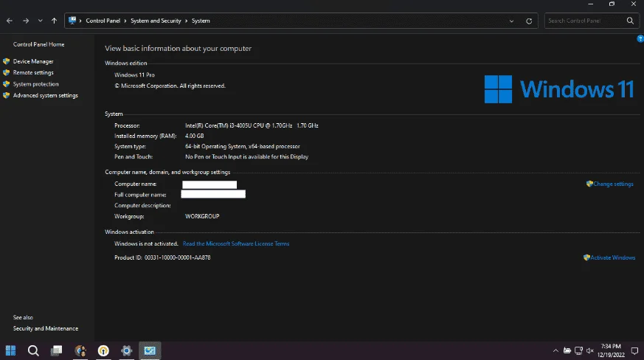The width and height of the screenshot is (644, 360).
Task: Open the Control Panel breadcrumb
Action: 103,21
